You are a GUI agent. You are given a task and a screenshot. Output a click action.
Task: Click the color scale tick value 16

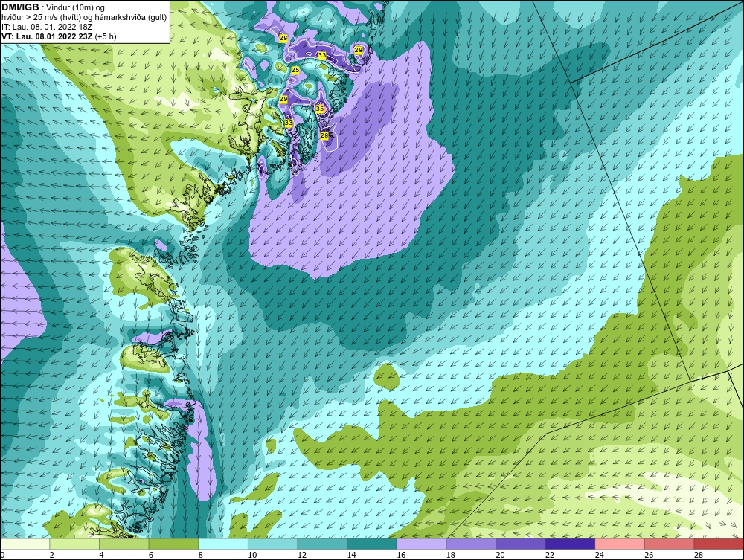click(401, 555)
